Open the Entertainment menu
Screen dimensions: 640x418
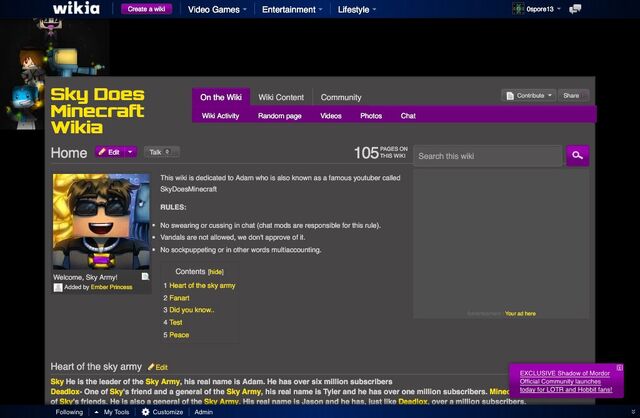[292, 9]
